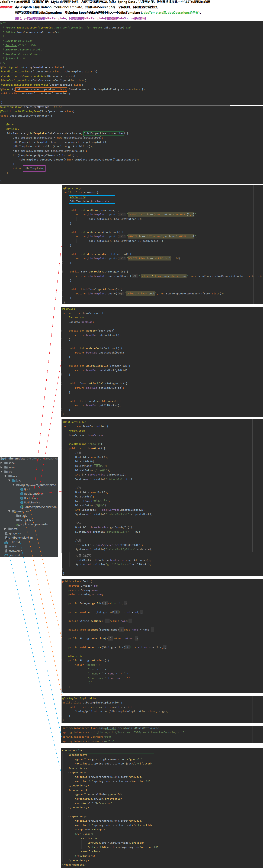Collapse the src folder arrow
The height and width of the screenshot is (868, 263).
tap(2, 472)
